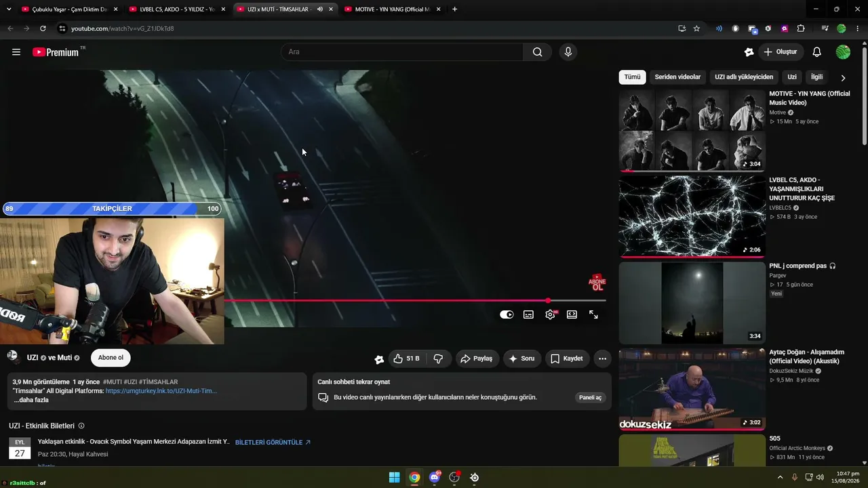
Task: Reload the page in Chrome
Action: [x=43, y=28]
